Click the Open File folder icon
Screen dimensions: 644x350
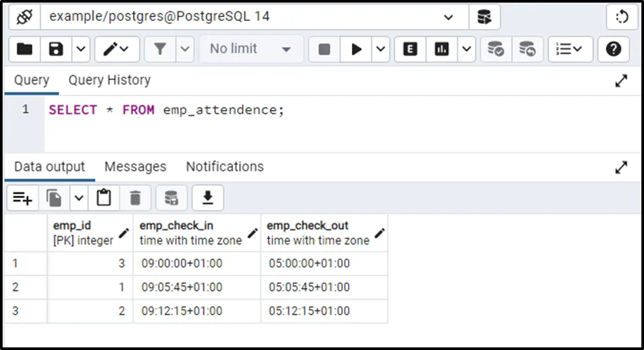coord(25,49)
